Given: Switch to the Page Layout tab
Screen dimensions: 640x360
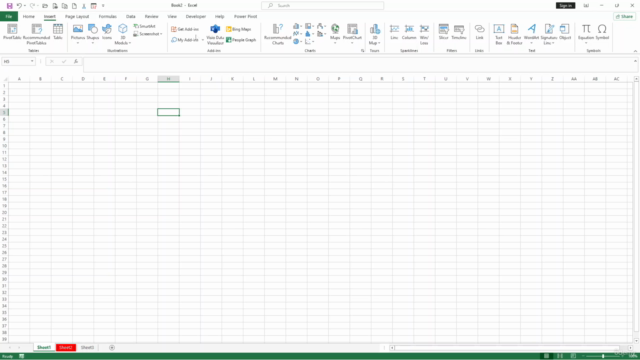Looking at the screenshot, I should (x=77, y=16).
